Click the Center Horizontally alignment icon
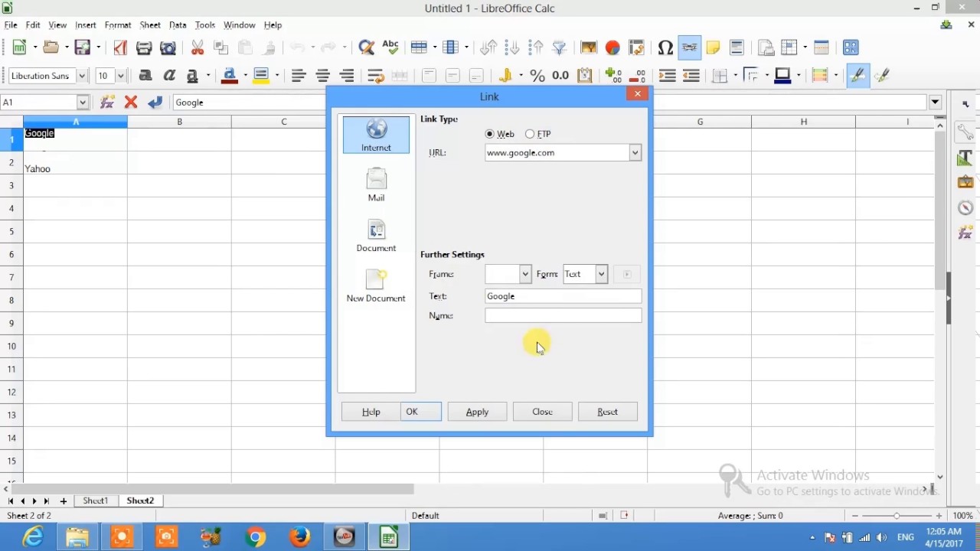 (323, 76)
